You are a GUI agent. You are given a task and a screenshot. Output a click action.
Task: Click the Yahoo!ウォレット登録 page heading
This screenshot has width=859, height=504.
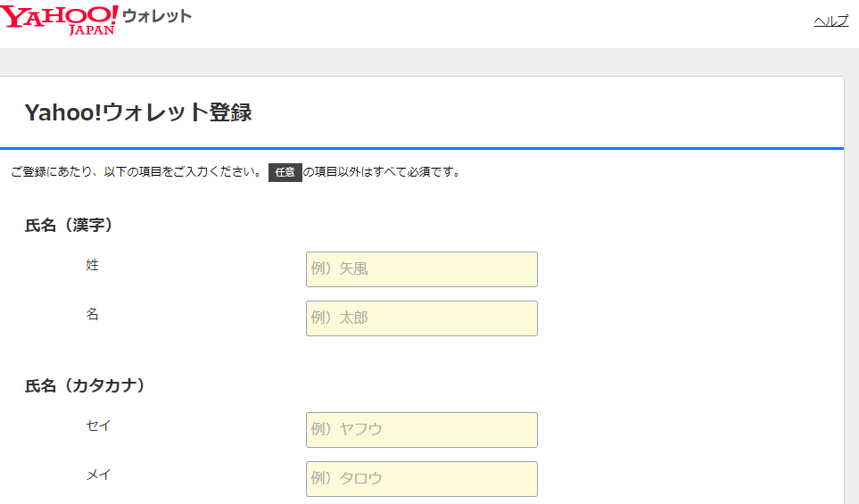click(138, 112)
